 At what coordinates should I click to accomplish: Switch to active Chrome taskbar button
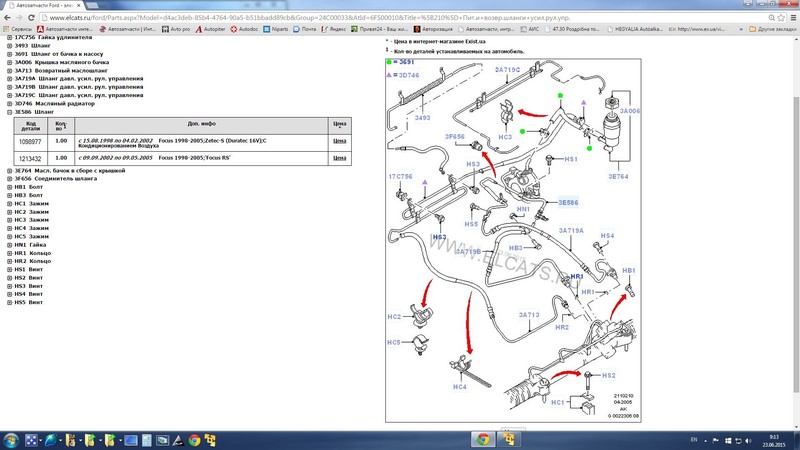pyautogui.click(x=483, y=439)
